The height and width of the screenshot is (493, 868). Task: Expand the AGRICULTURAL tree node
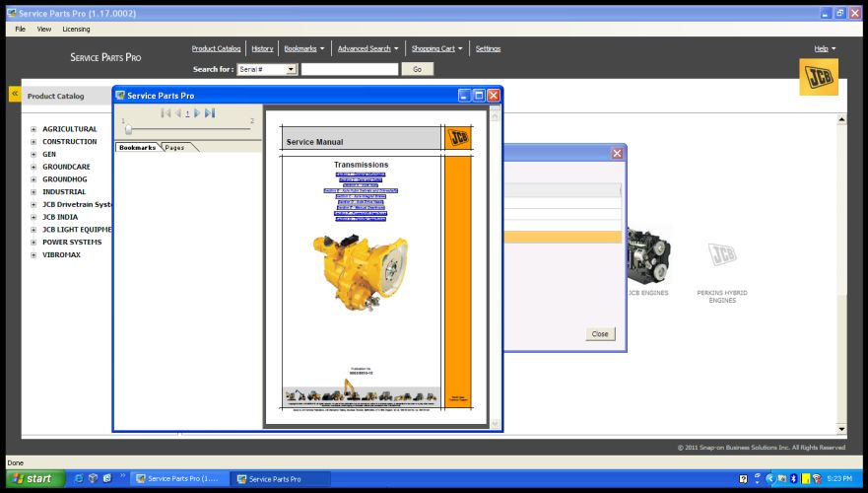(33, 129)
